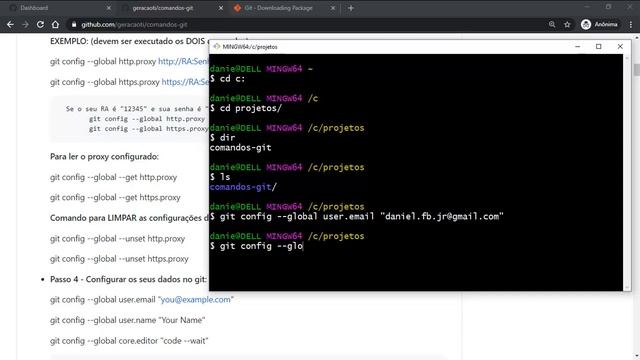Click the '$ dir' terminal command
This screenshot has height=360, width=640.
tap(222, 138)
